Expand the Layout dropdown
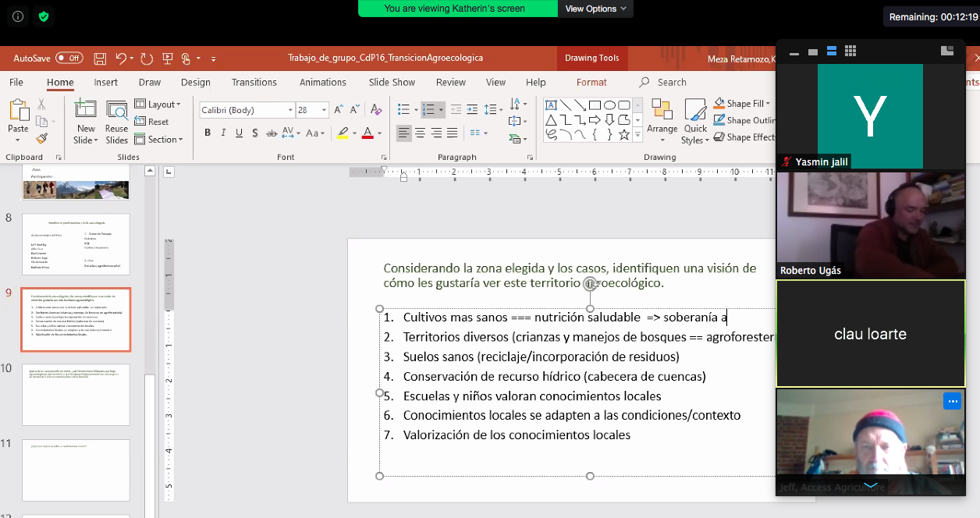 [158, 105]
